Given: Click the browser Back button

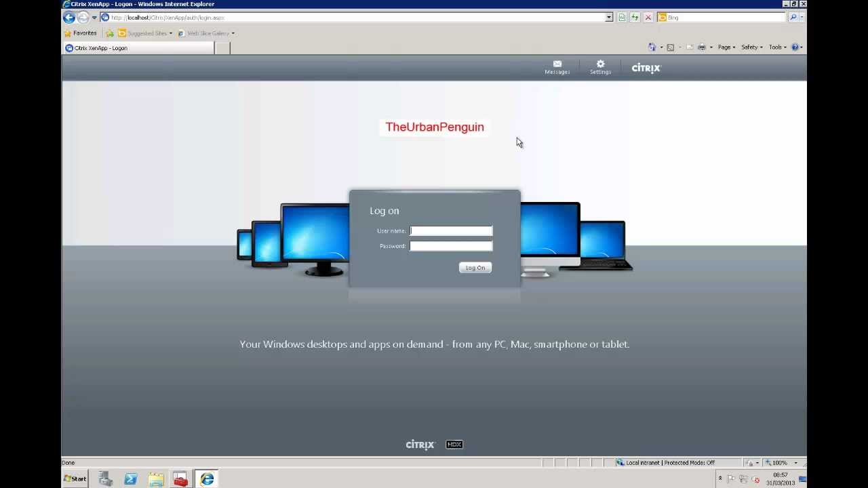Looking at the screenshot, I should click(x=69, y=18).
